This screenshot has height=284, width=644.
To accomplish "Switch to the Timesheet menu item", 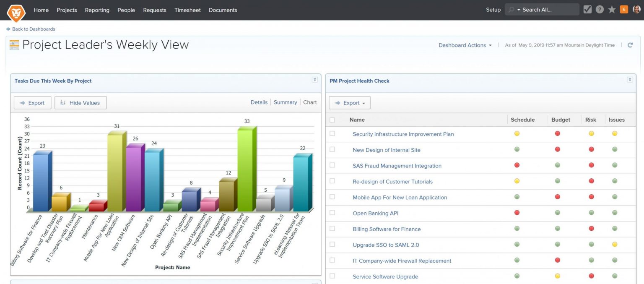I will (187, 10).
